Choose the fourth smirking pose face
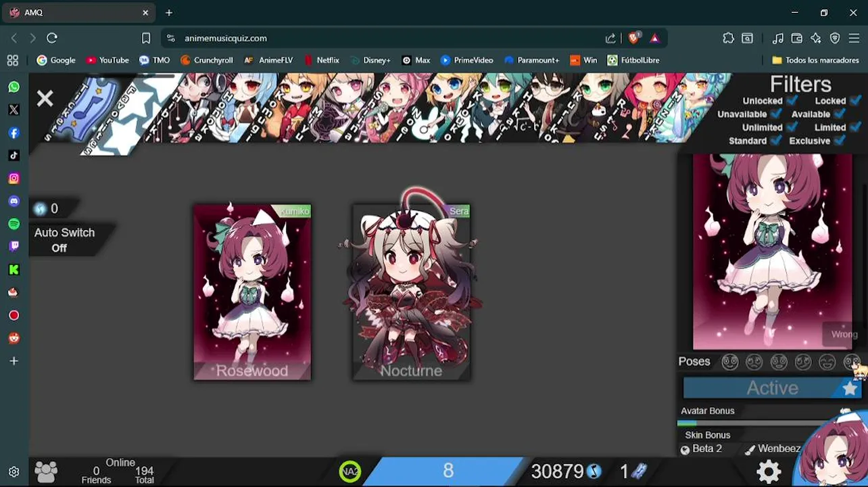Image resolution: width=868 pixels, height=487 pixels. (802, 362)
